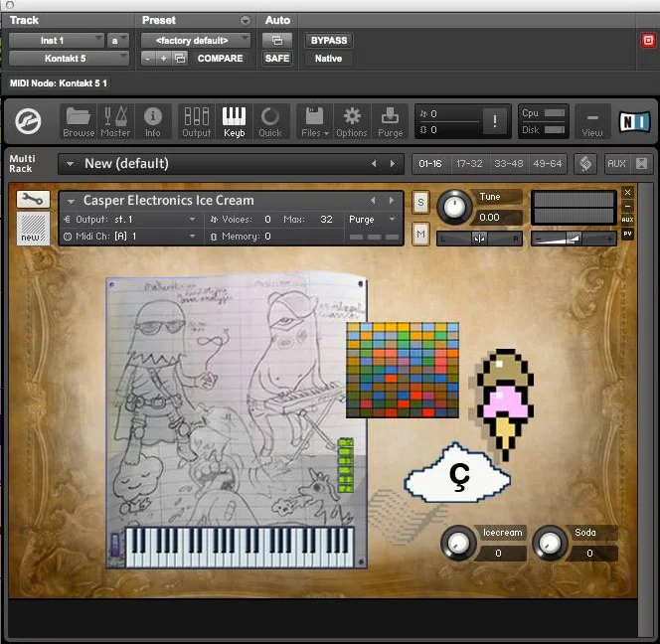The width and height of the screenshot is (660, 644).
Task: Toggle the KSP script icon in rack header
Action: [585, 164]
